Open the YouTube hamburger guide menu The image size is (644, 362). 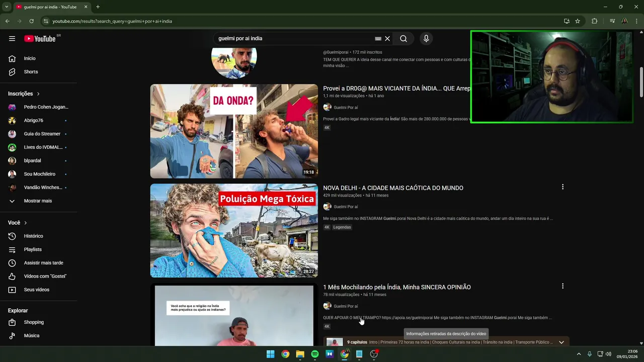12,39
